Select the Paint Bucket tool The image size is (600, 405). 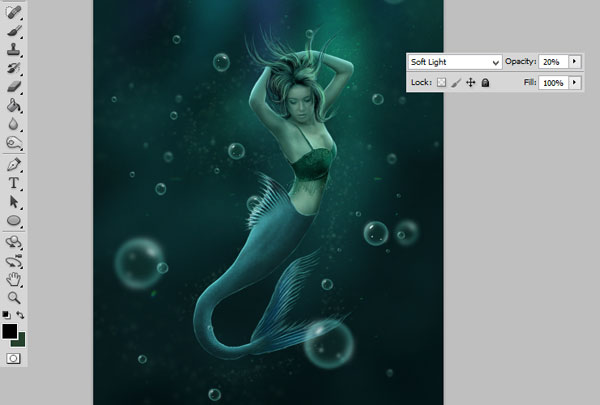pyautogui.click(x=13, y=105)
